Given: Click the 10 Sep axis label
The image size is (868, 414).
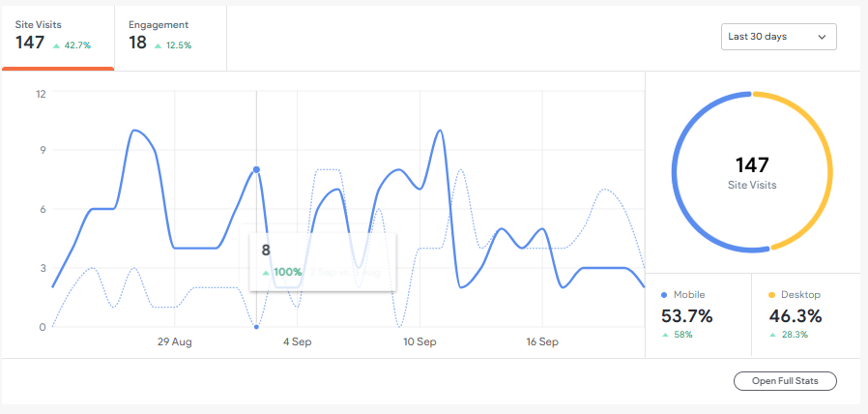Looking at the screenshot, I should point(420,342).
